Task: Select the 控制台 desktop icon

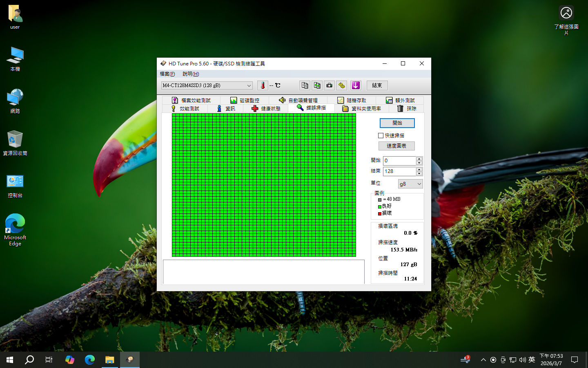Action: [15, 186]
